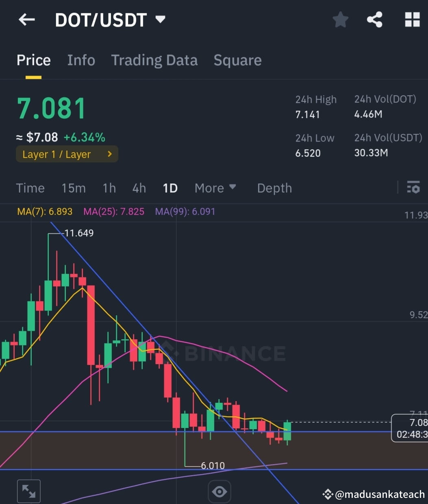Image resolution: width=428 pixels, height=504 pixels.
Task: Select the 15m chart interval
Action: 74,188
